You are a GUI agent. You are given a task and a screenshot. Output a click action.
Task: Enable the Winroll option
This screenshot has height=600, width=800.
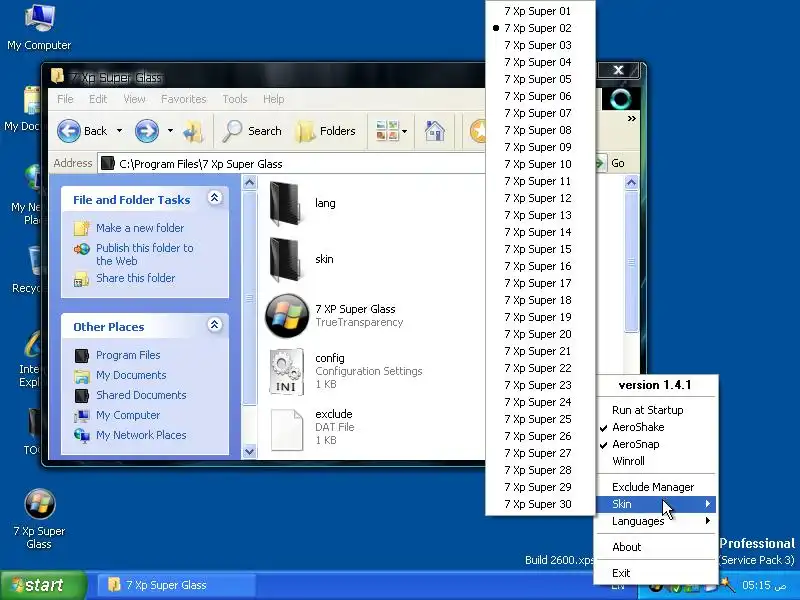click(656, 461)
